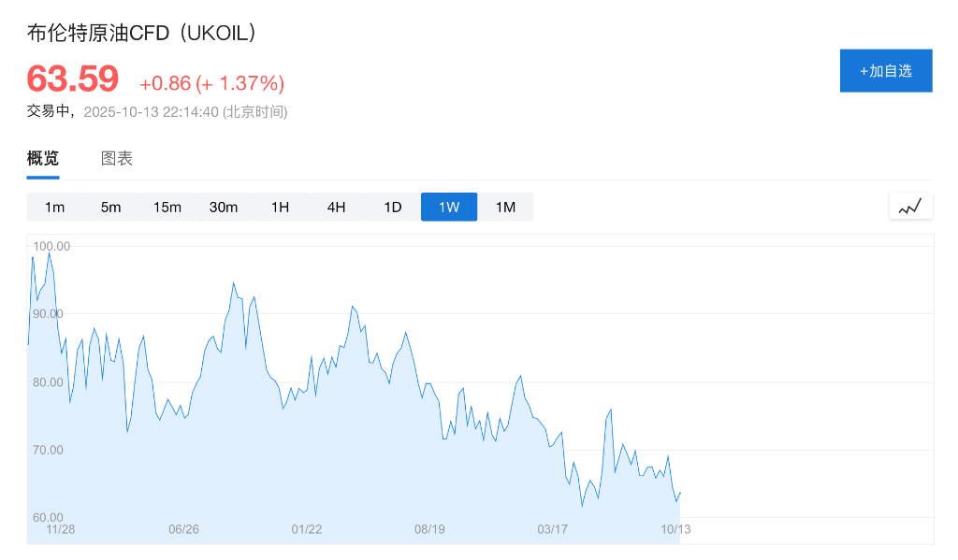Image resolution: width=958 pixels, height=560 pixels.
Task: Choose the 1H interval
Action: pos(280,207)
